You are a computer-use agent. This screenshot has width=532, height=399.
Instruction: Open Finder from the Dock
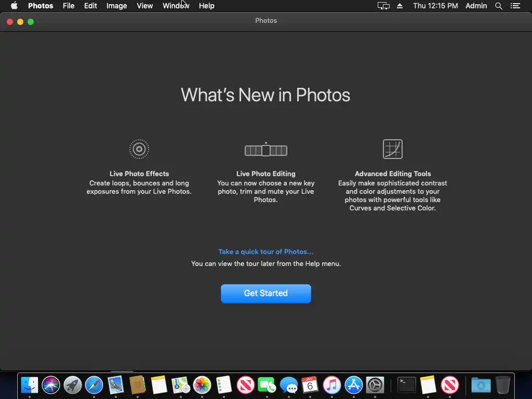pyautogui.click(x=30, y=385)
